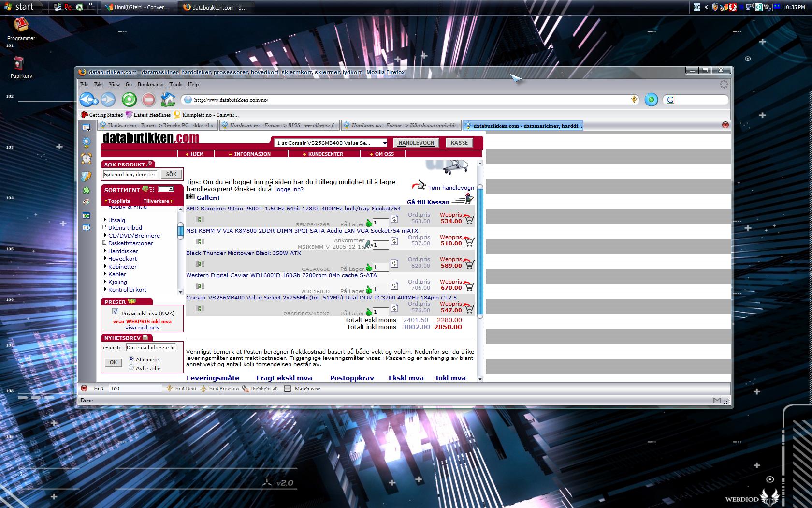Click the compare icon under Western Digital Caviar
This screenshot has width=812, height=508.
click(200, 286)
